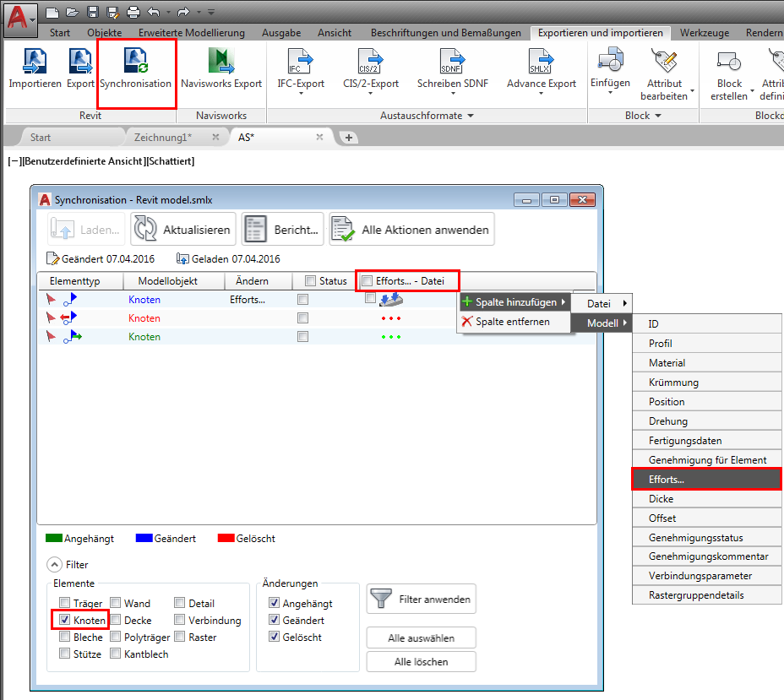
Task: Check the status box of the red Knoten row
Action: point(302,317)
